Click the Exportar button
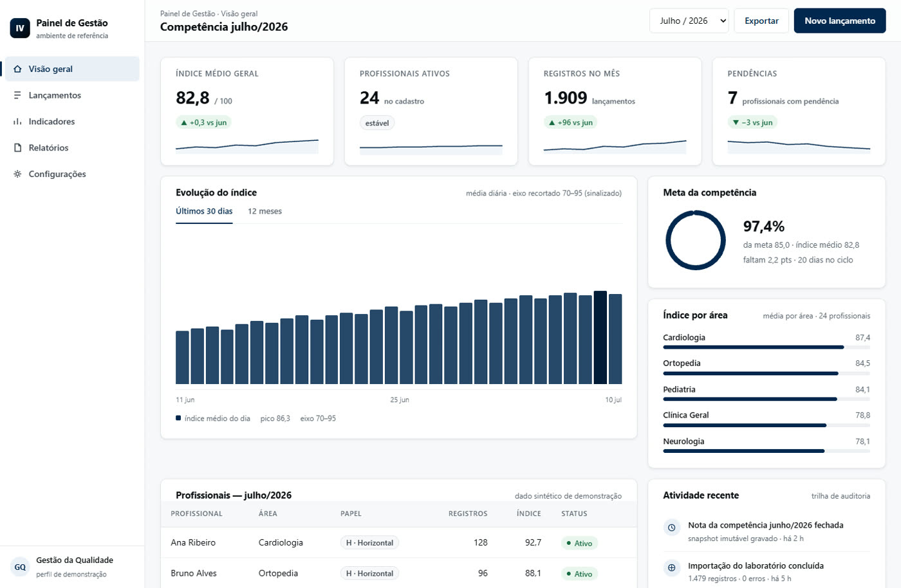Image resolution: width=901 pixels, height=588 pixels. point(761,21)
